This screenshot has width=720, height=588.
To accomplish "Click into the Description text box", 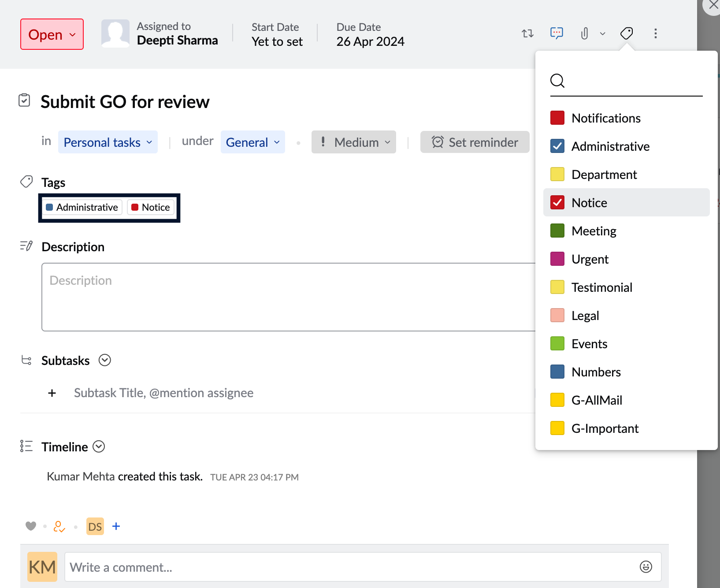I will (289, 297).
